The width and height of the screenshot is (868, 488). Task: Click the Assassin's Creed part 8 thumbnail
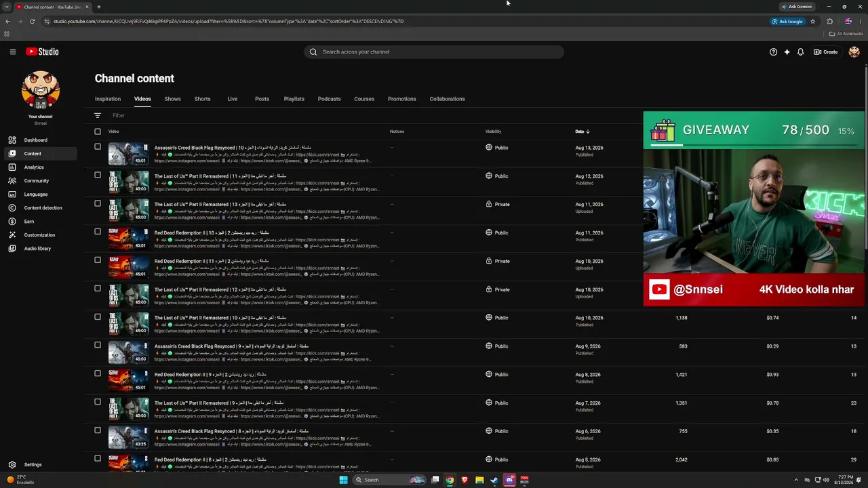click(128, 437)
